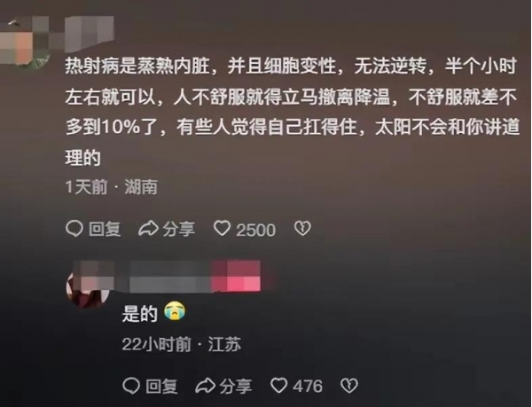Like the comment with 2500 likes
The width and height of the screenshot is (532, 407).
click(x=223, y=229)
